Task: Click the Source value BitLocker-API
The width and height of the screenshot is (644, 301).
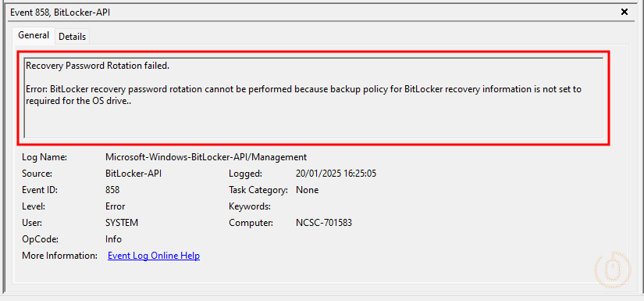Action: point(133,174)
